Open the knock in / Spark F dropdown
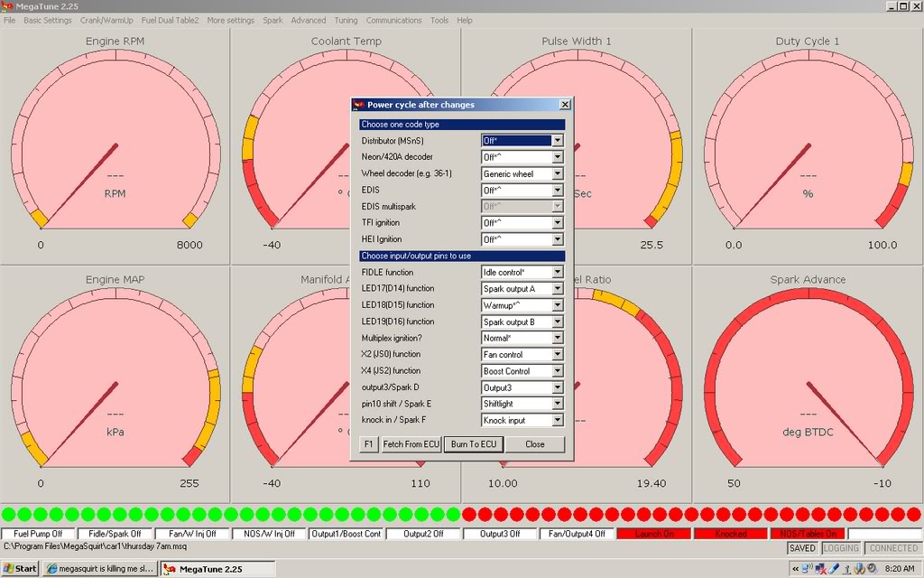 coord(558,420)
